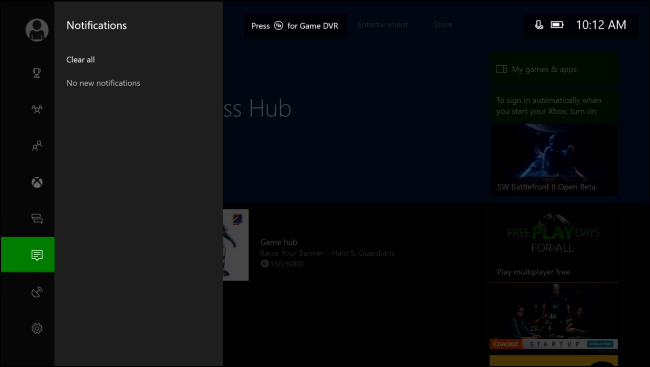Click the 'No new notifications' text

103,83
